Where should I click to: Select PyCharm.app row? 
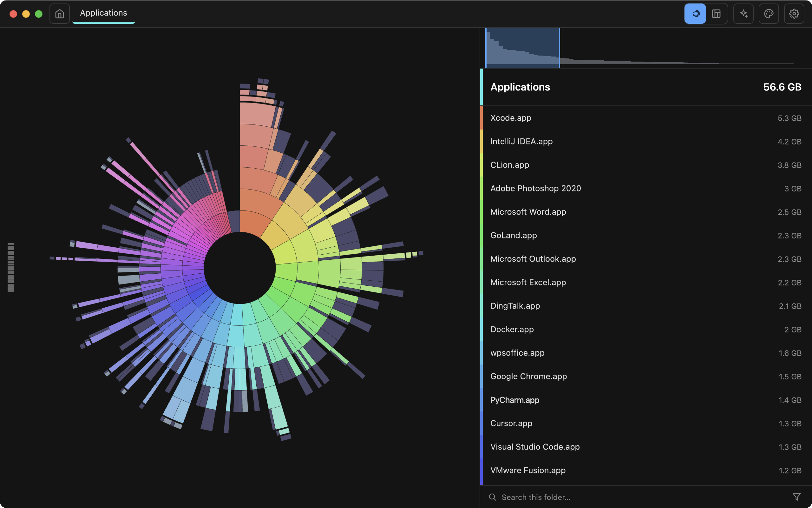click(646, 400)
